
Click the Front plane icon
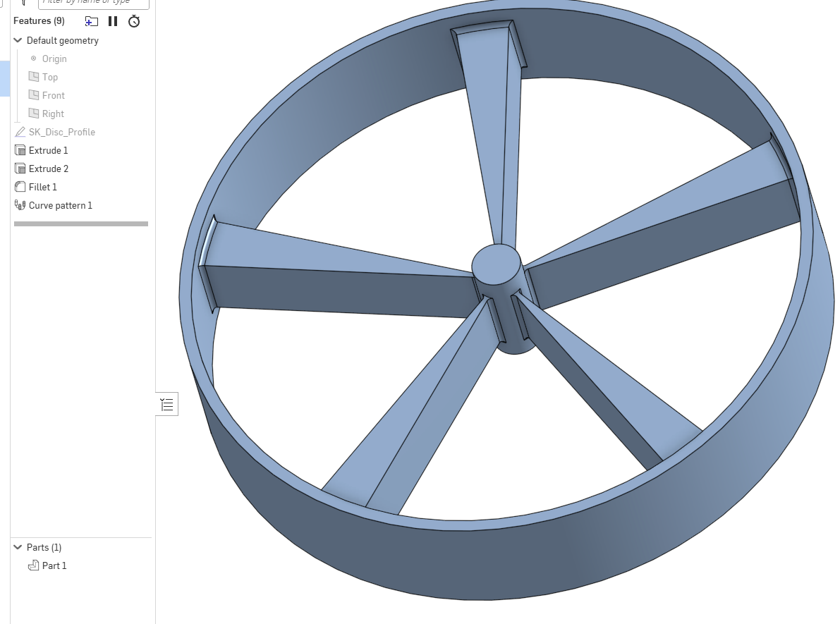coord(34,94)
